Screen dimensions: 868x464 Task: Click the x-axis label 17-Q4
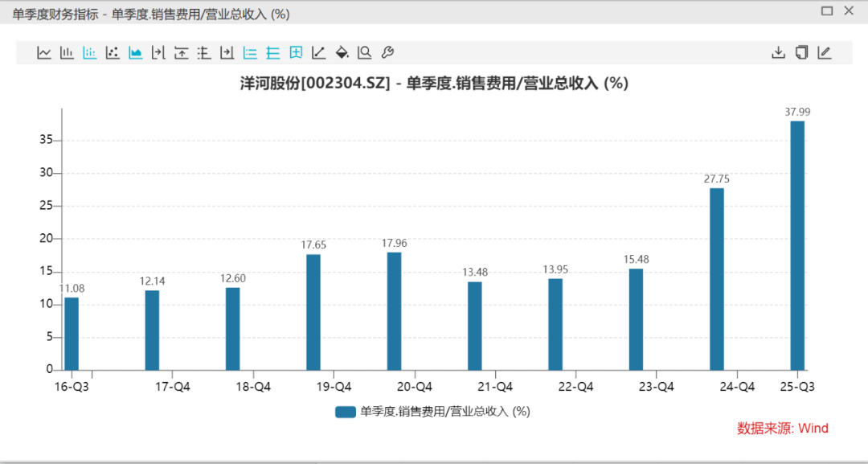pyautogui.click(x=174, y=387)
